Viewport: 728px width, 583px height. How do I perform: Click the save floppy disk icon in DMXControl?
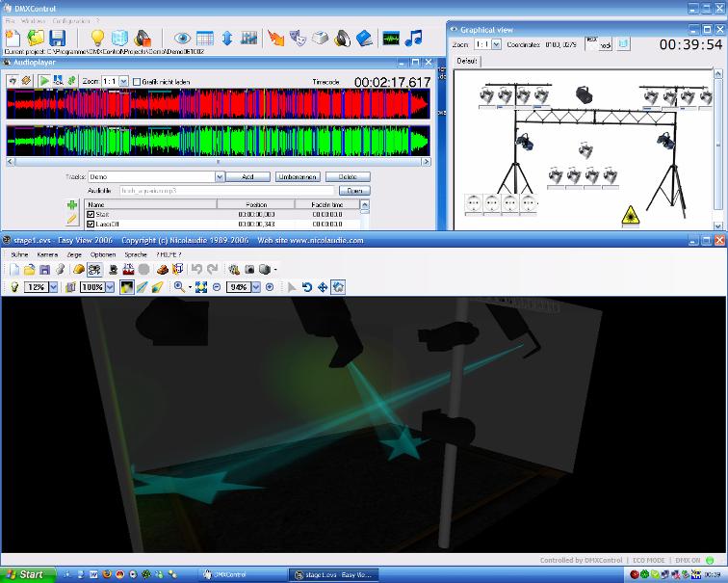click(x=58, y=38)
